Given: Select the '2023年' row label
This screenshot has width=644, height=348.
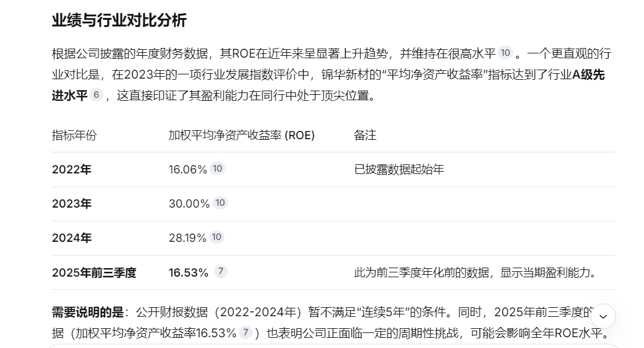Looking at the screenshot, I should (71, 204).
